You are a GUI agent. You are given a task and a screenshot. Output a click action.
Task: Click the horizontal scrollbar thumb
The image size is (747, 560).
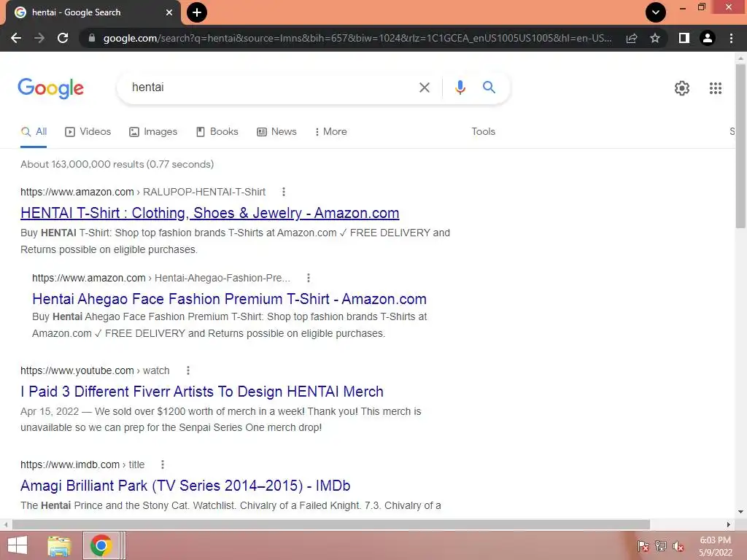coord(331,524)
